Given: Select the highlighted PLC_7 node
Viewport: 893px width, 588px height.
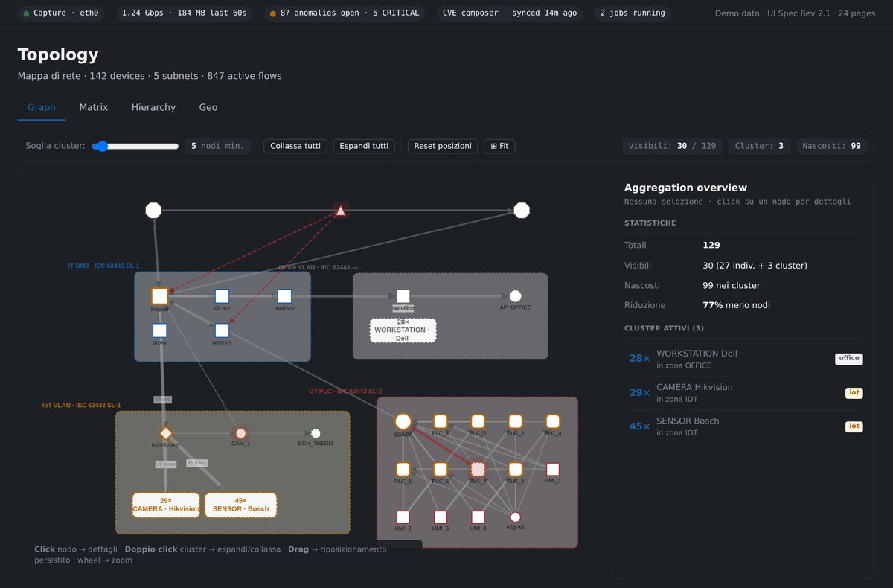Looking at the screenshot, I should (x=478, y=470).
